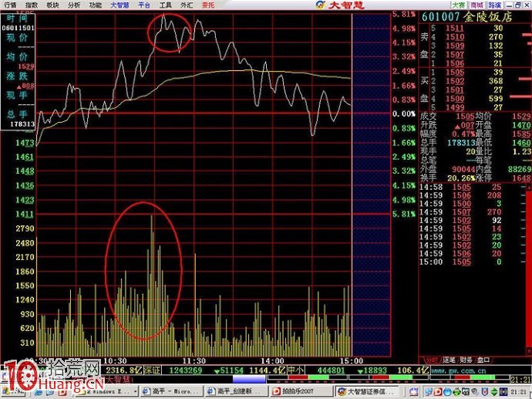
Task: Select sell level 5 price 1511
Action: [455, 29]
